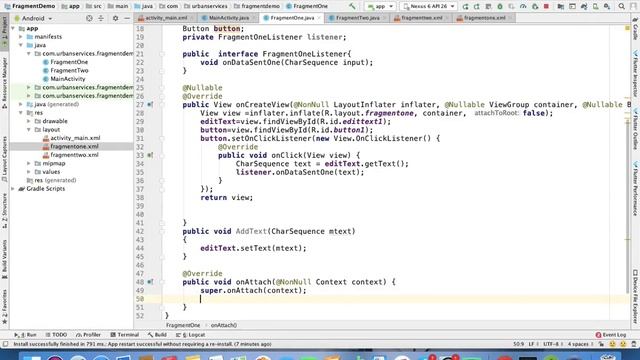Toggle tool window bars icon in status corner
Image resolution: width=640 pixels, height=360 pixels.
pos(5,344)
